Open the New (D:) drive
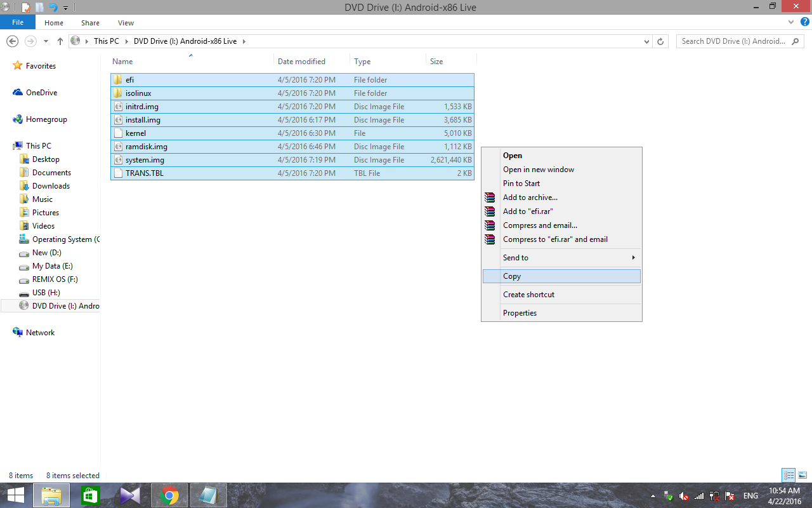This screenshot has height=508, width=812. pyautogui.click(x=47, y=253)
